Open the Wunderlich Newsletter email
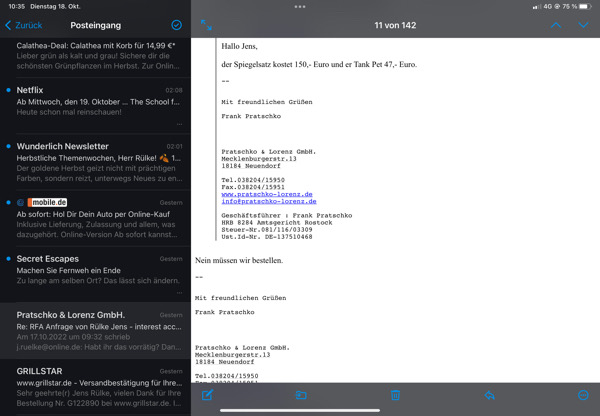The height and width of the screenshot is (416, 600). 95,162
